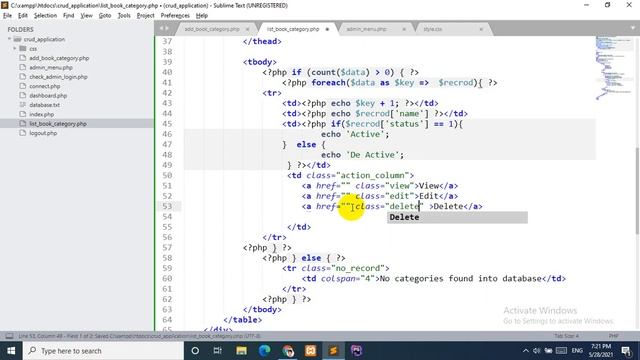Click Sublime Text taskbar icon
The width and height of the screenshot is (640, 360).
pyautogui.click(x=333, y=351)
